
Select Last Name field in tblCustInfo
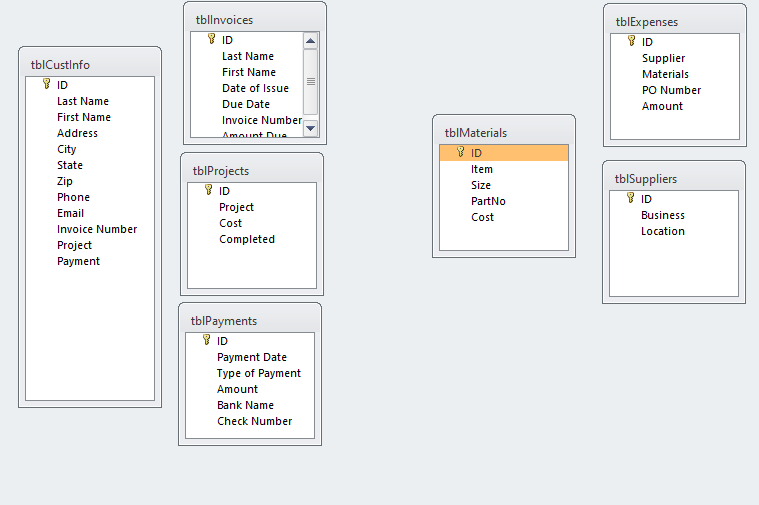(x=90, y=101)
